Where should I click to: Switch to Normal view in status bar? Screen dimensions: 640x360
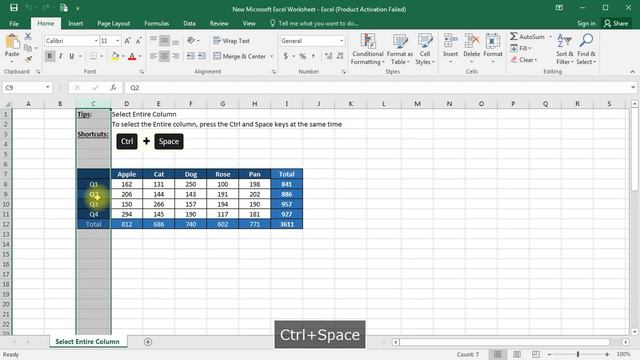pyautogui.click(x=498, y=354)
